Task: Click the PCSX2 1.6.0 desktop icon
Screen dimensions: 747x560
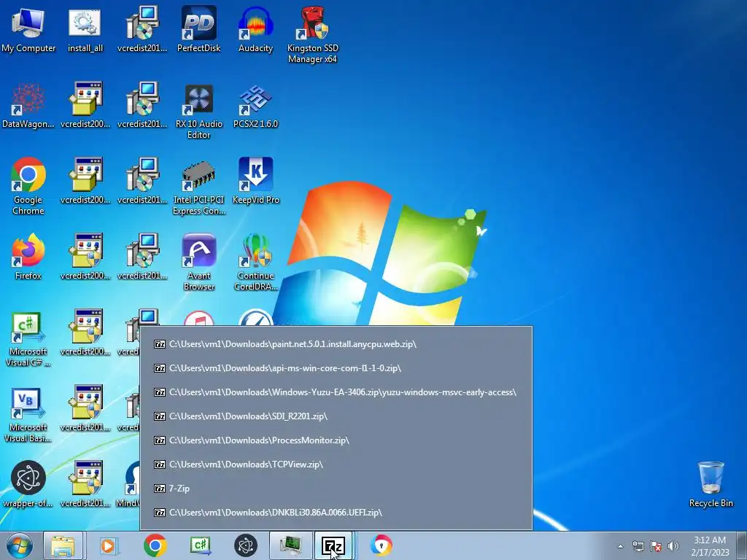Action: tap(255, 105)
